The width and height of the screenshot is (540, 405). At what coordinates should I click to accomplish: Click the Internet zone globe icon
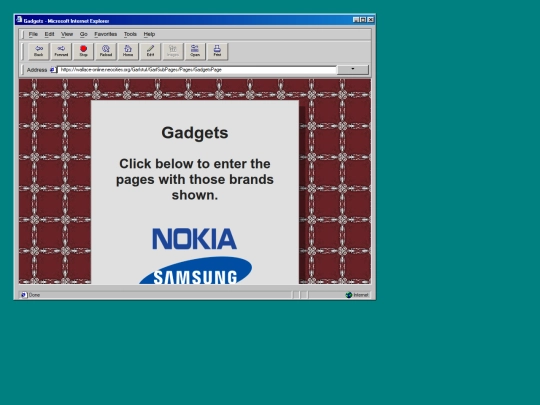tap(349, 295)
